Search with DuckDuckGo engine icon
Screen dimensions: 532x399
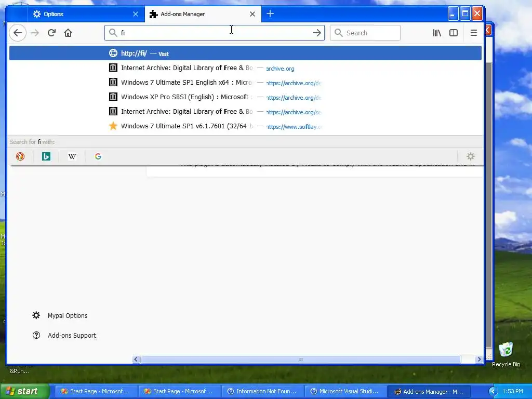[x=20, y=156]
